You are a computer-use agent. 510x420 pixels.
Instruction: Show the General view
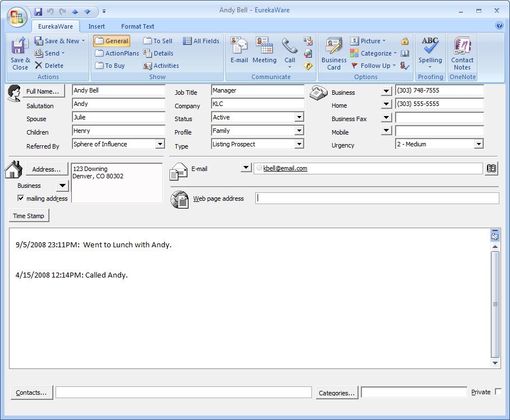(x=112, y=41)
